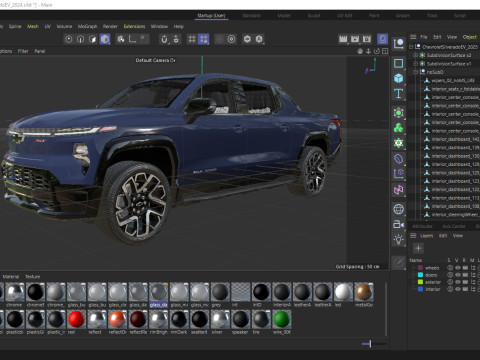Select the Rectangle spline tool
This screenshot has height=360, width=480.
[x=399, y=63]
